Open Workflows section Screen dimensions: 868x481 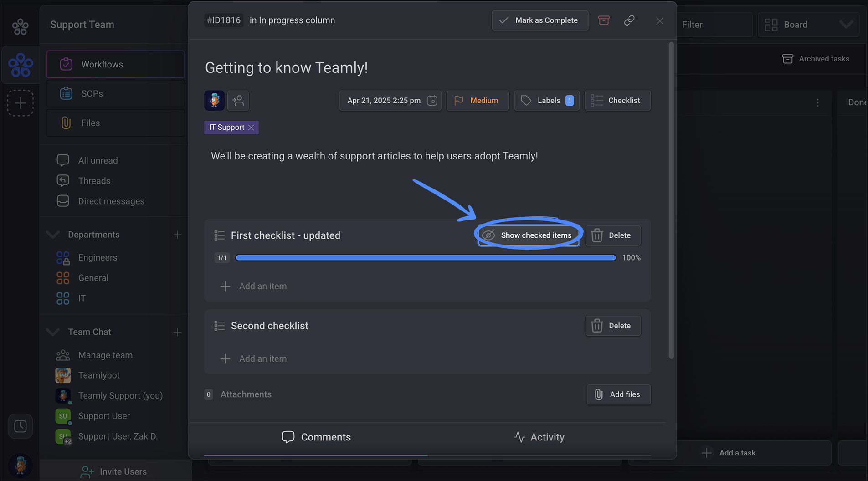[x=116, y=64]
